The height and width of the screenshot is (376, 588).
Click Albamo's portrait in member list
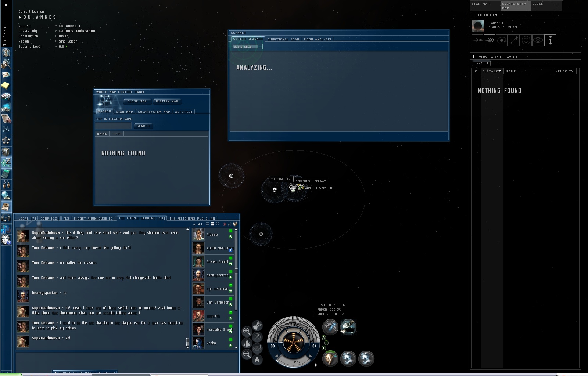click(198, 234)
